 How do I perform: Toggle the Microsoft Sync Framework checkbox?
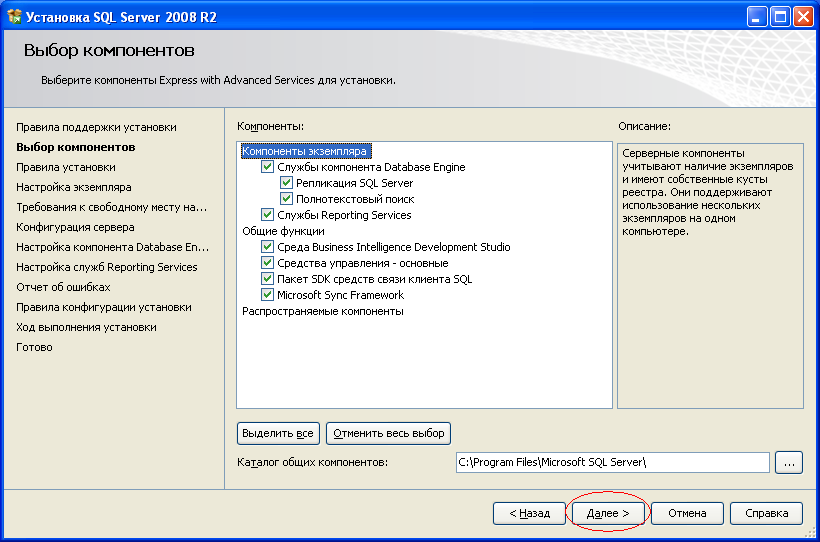pos(267,295)
